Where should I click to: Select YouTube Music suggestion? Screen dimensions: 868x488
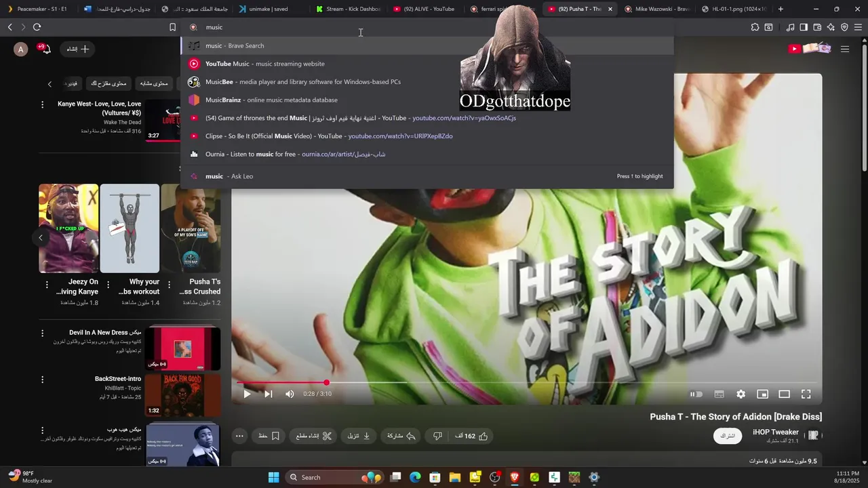427,64
